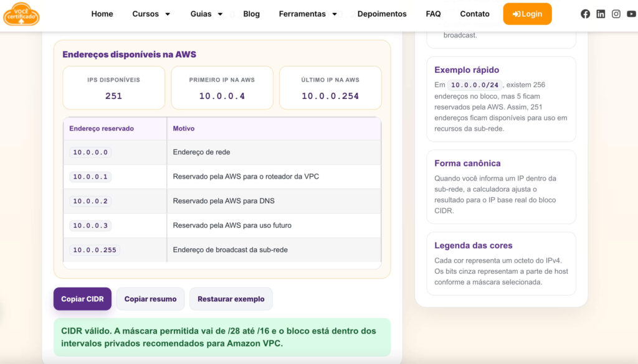Click the 'Endereço de rede' cell

click(x=274, y=152)
